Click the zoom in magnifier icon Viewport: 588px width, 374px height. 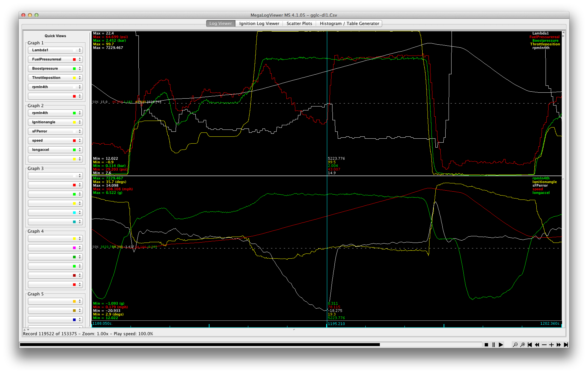coord(523,345)
